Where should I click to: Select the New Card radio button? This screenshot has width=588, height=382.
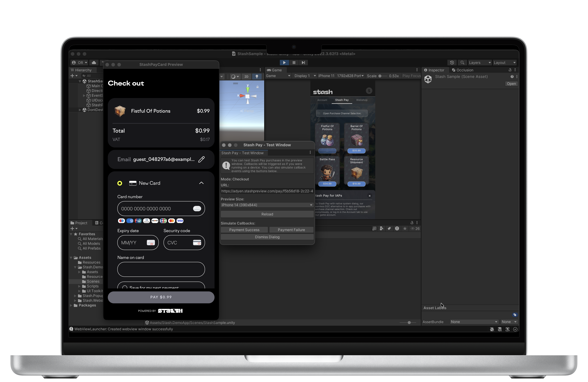[x=120, y=183]
